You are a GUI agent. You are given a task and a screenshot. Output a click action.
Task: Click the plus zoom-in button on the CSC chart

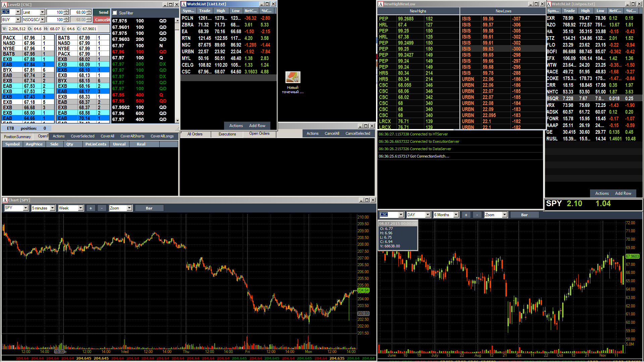[466, 215]
